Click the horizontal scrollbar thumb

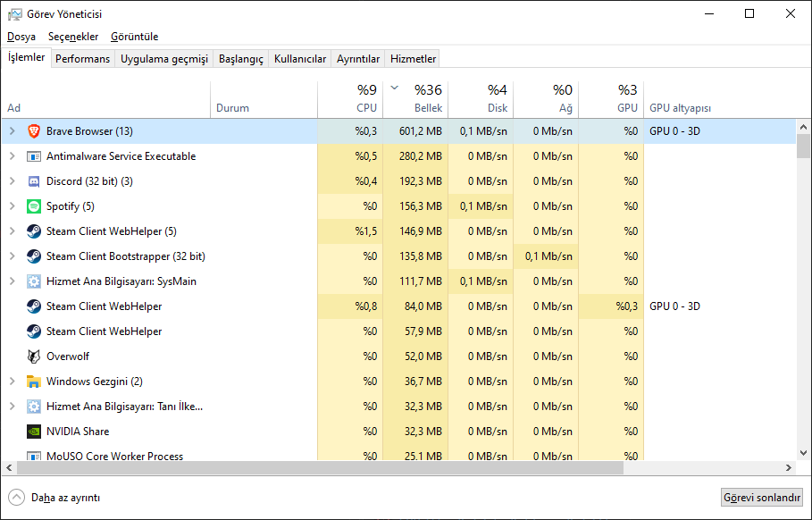point(320,467)
